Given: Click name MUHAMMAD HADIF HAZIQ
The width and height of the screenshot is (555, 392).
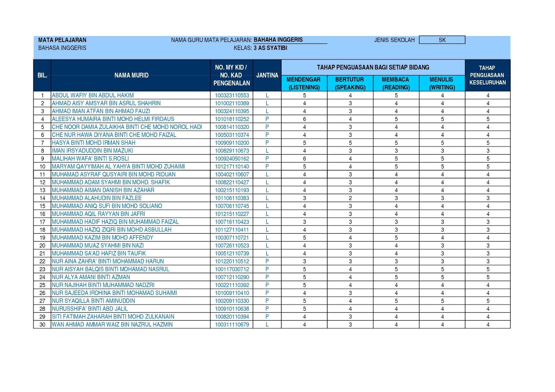Looking at the screenshot, I should pos(115,222).
